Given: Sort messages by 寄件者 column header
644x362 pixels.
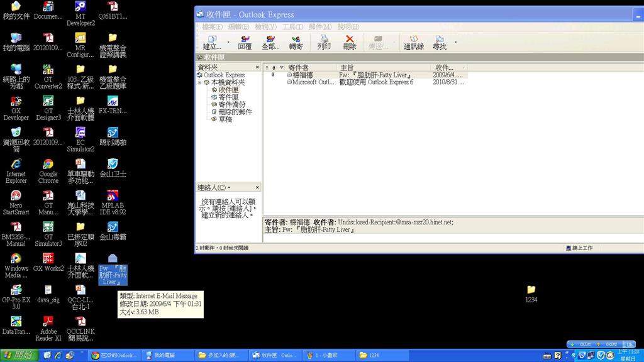Looking at the screenshot, I should point(311,67).
